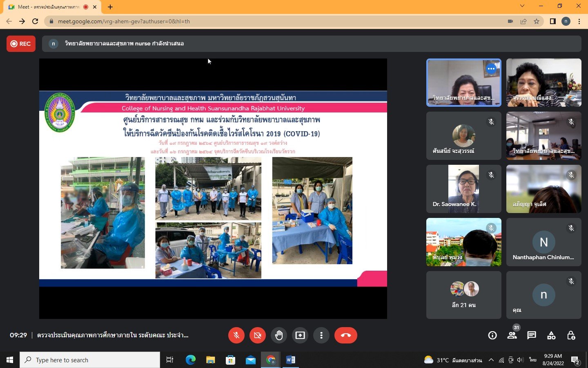588x368 pixels.
Task: Open more options three-dot menu
Action: [x=321, y=335]
